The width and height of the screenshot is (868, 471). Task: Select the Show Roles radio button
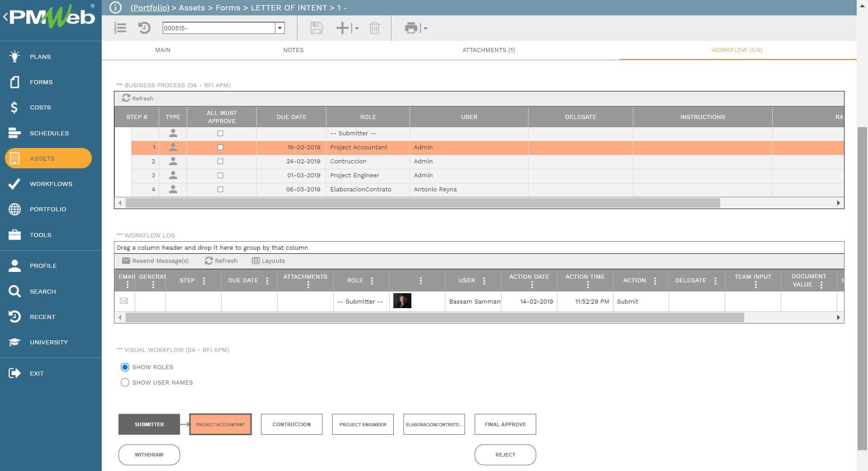point(125,367)
